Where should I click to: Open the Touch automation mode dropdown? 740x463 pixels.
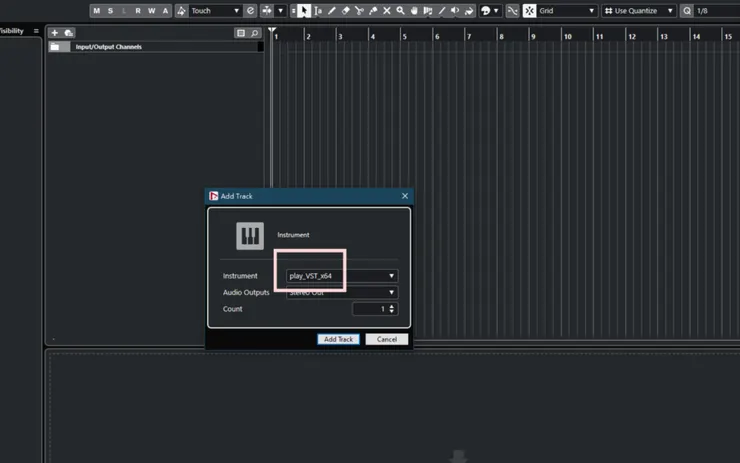215,10
